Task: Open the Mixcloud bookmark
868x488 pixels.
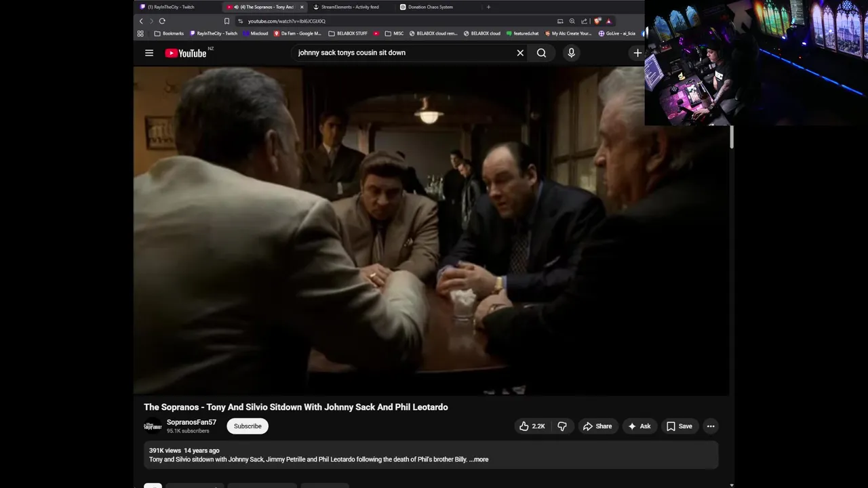Action: [255, 33]
